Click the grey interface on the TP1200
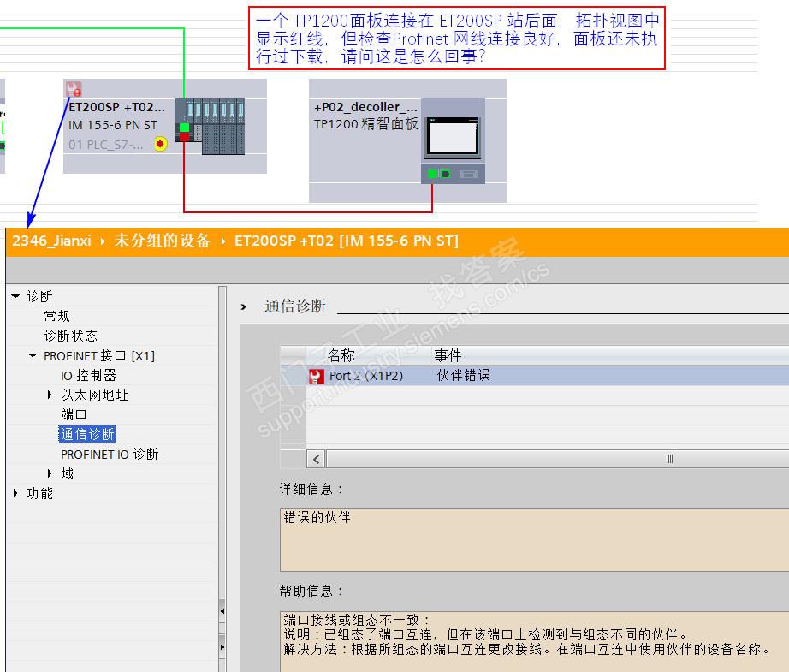The image size is (789, 672). (x=468, y=174)
